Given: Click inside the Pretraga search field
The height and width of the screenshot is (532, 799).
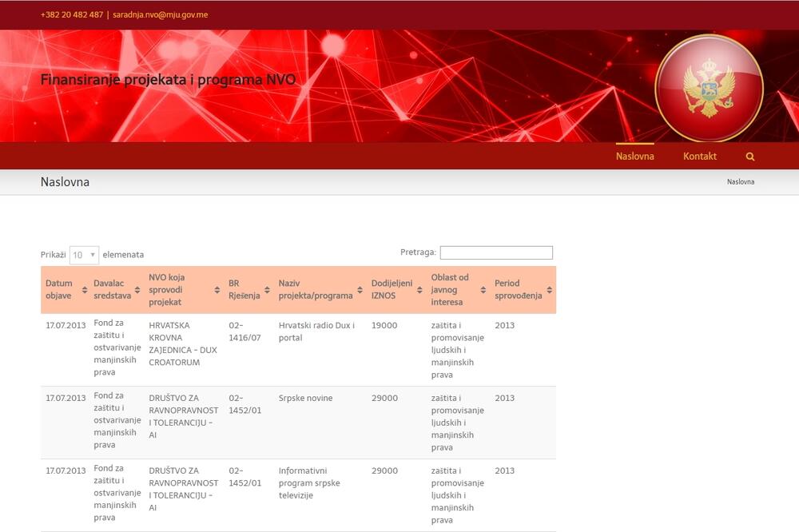Looking at the screenshot, I should coord(495,252).
